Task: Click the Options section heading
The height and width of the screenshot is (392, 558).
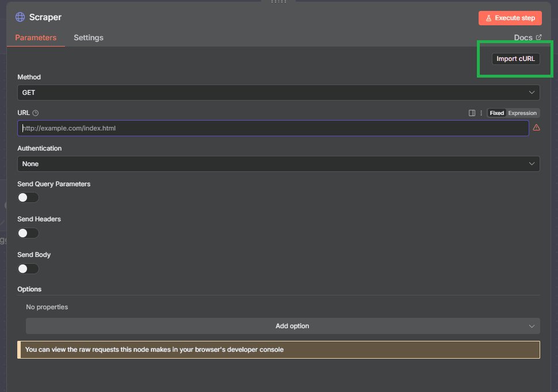Action: (29, 289)
